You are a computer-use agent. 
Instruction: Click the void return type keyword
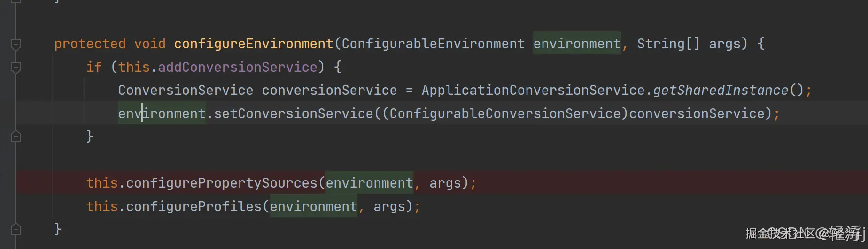[150, 44]
